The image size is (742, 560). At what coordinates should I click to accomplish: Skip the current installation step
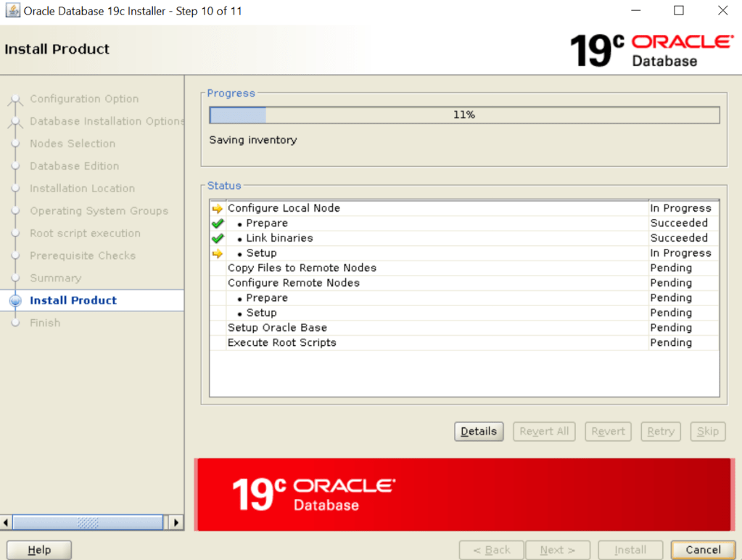707,431
